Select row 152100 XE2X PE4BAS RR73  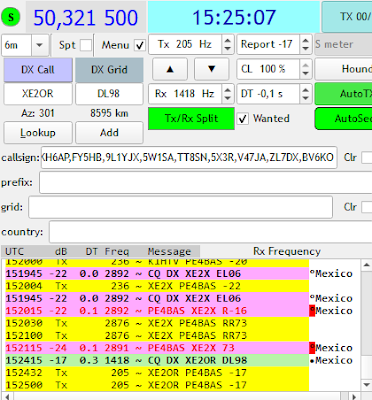(x=157, y=336)
